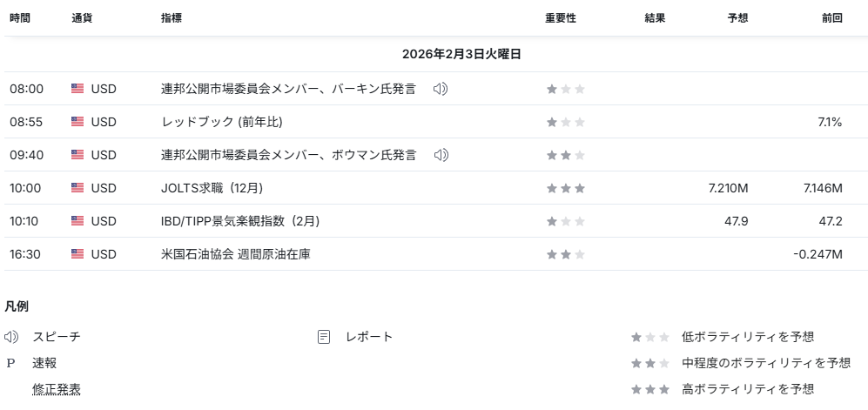This screenshot has width=868, height=410.
Task: Open レッドブック (前年比) indicator
Action: pos(221,122)
